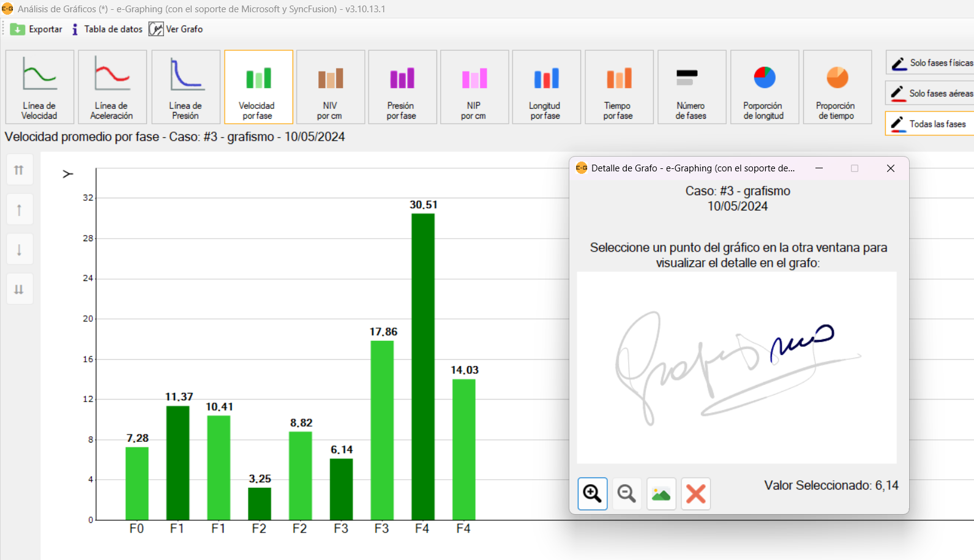Open Tabla de datos
974x560 pixels.
[107, 29]
